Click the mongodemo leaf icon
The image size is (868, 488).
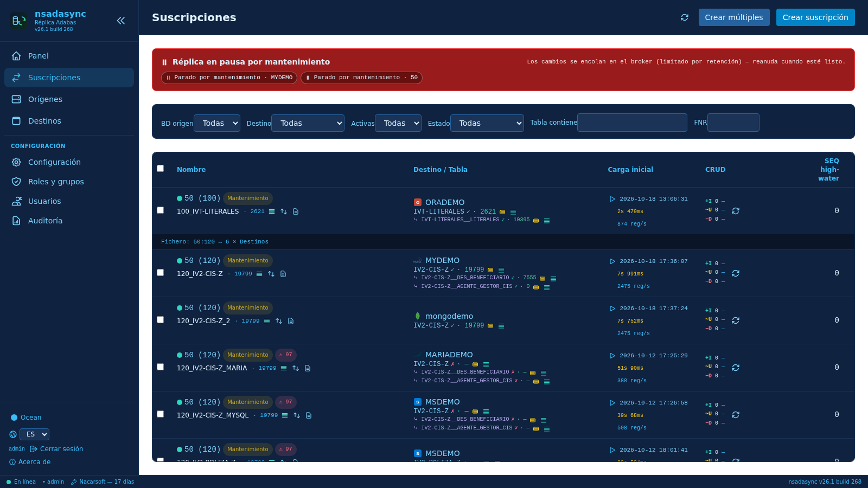418,316
